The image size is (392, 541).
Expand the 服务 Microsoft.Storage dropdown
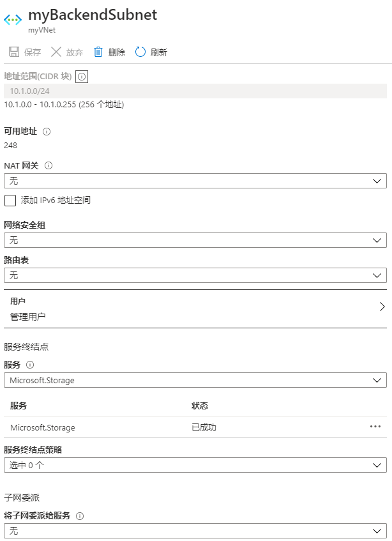click(x=195, y=380)
